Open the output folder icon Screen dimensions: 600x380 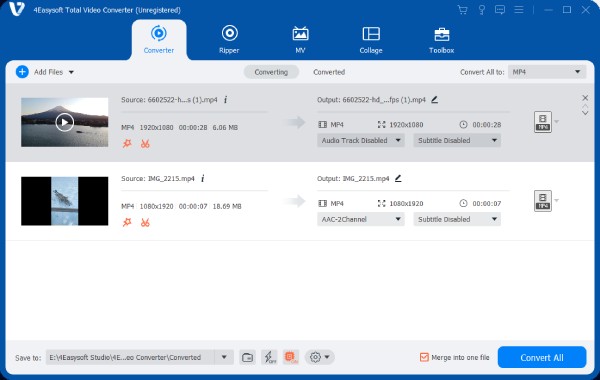[x=248, y=357]
